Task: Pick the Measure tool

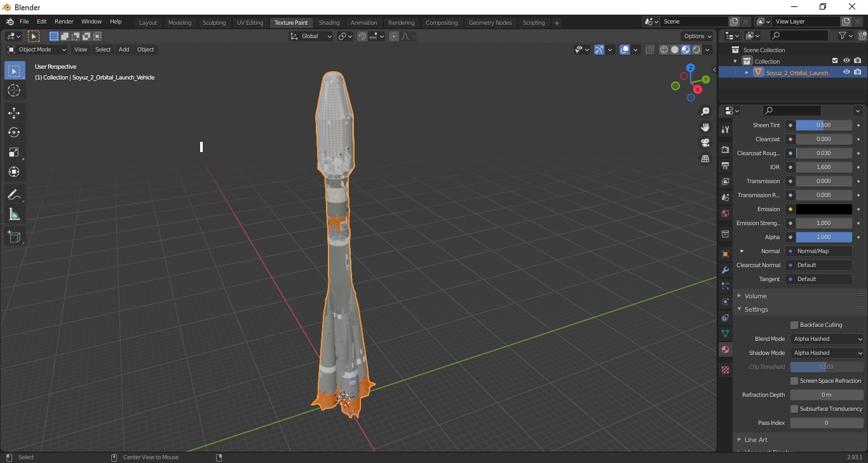Action: tap(15, 214)
